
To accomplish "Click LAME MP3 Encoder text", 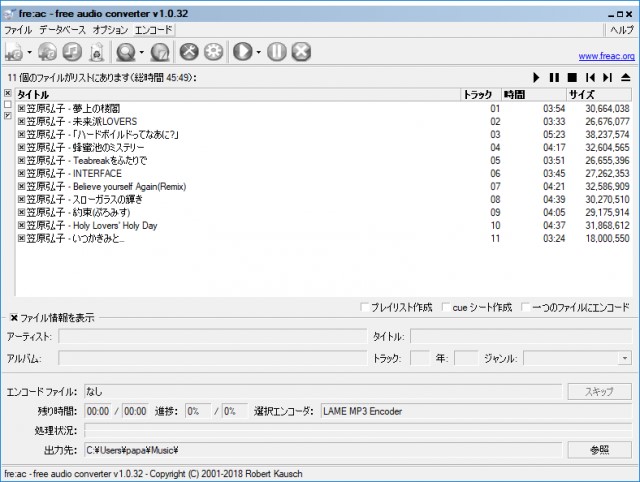I will [x=362, y=411].
